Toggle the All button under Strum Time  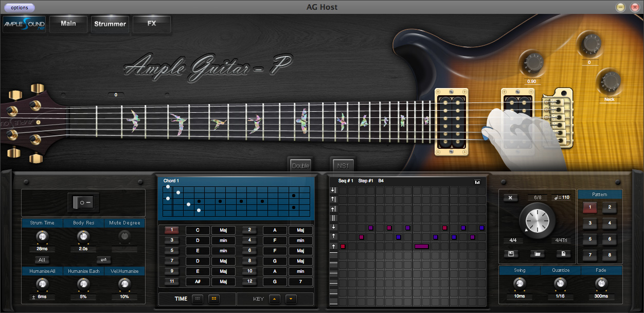click(x=42, y=260)
